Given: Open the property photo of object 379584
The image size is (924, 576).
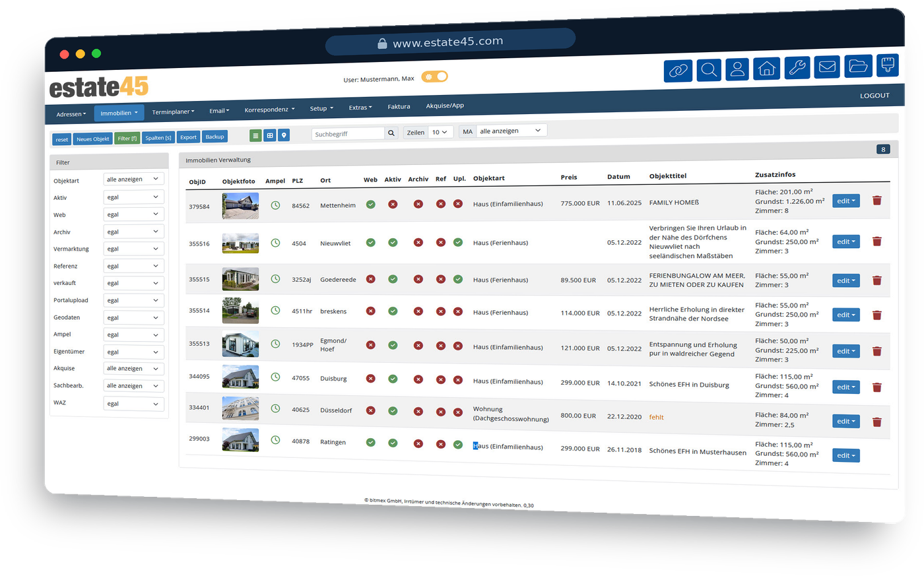Looking at the screenshot, I should (x=240, y=206).
